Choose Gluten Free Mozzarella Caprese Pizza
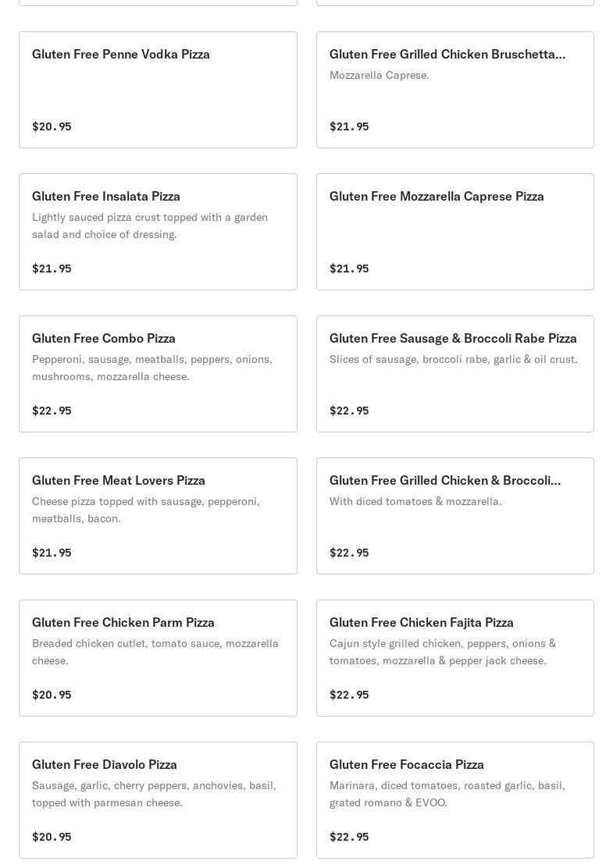613x868 pixels. pos(437,197)
